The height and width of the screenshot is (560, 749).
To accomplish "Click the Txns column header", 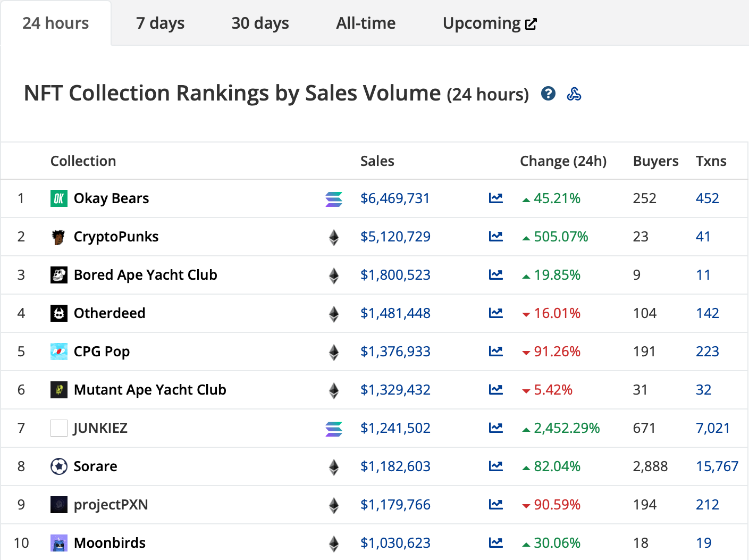I will click(x=711, y=161).
